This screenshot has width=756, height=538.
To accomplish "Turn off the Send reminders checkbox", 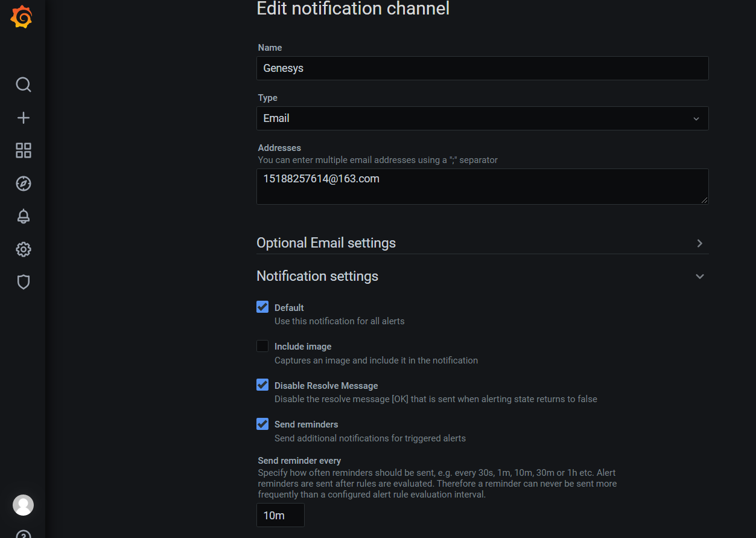I will [262, 424].
